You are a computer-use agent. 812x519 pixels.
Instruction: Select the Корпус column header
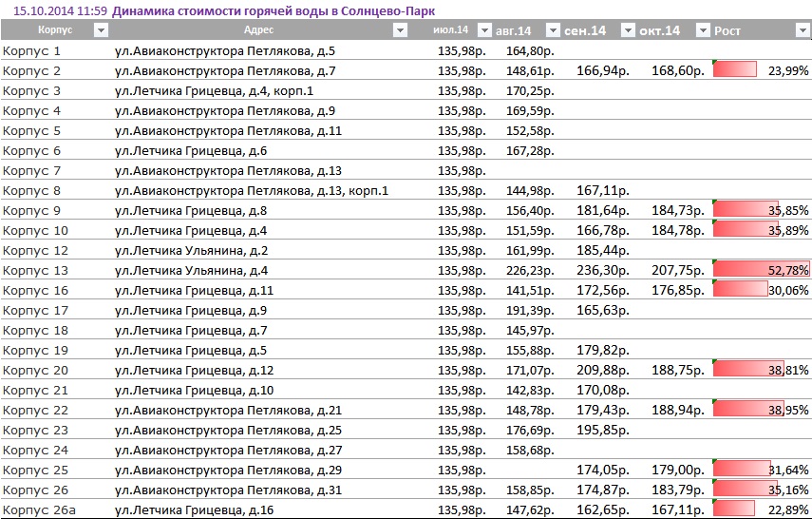tap(55, 30)
